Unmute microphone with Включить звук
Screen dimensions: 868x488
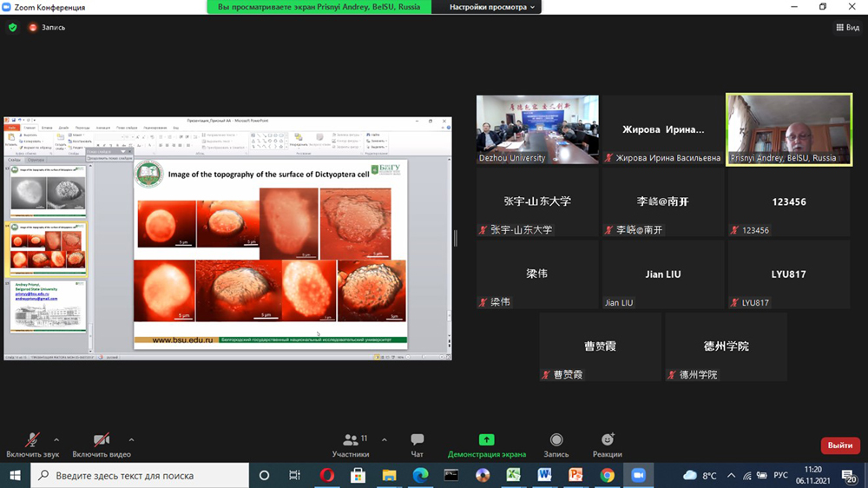(x=32, y=445)
